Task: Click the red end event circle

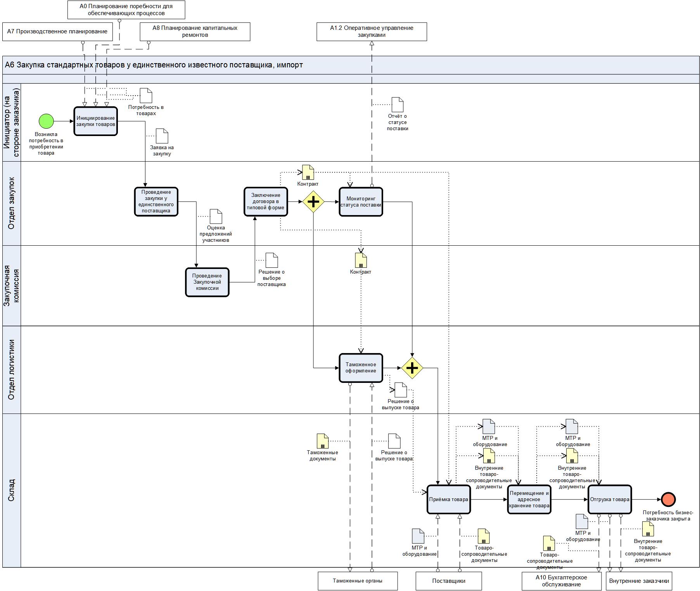Action: [x=668, y=499]
